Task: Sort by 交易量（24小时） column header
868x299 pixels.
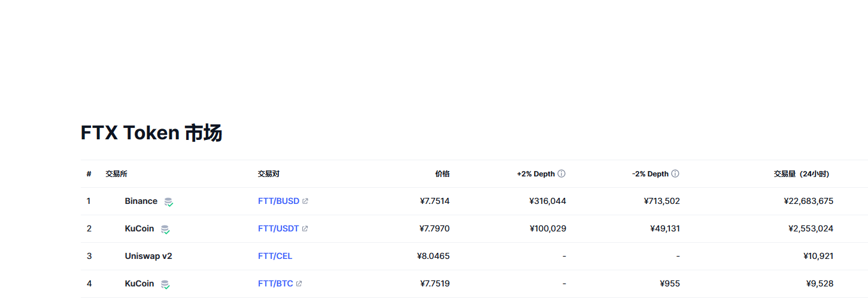Action: tap(801, 174)
